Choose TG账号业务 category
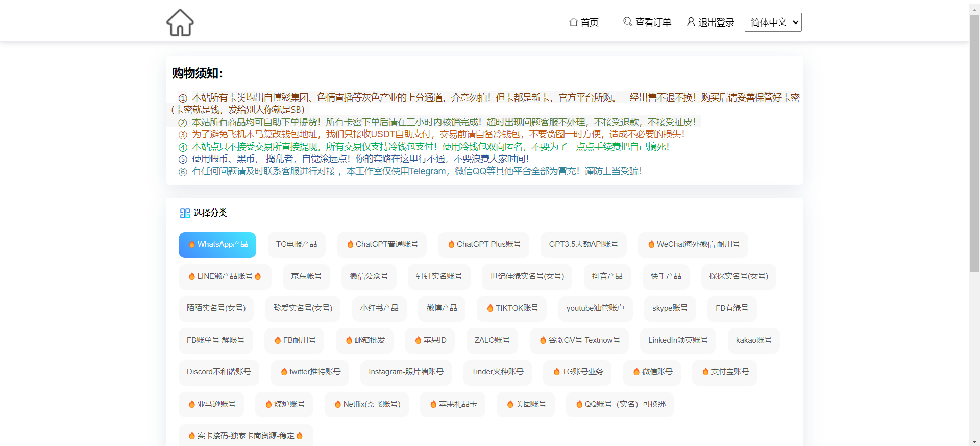Screen dimensions: 980x446 pos(578,372)
